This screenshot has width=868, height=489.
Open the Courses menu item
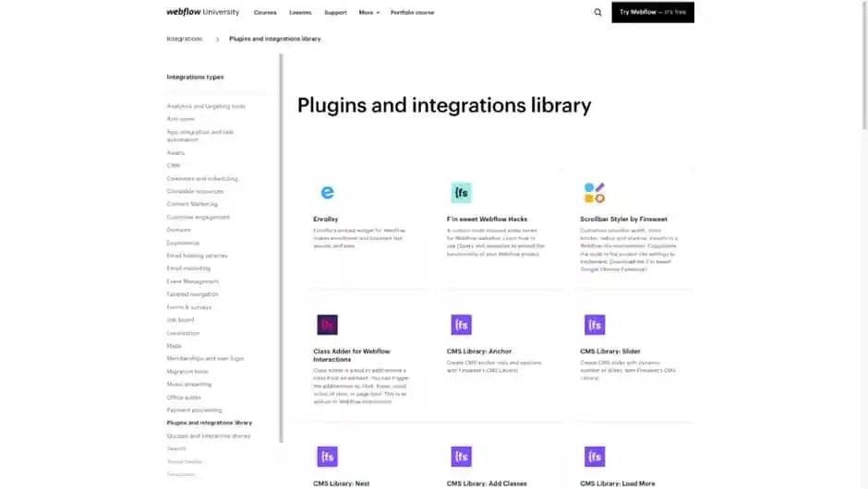pyautogui.click(x=265, y=13)
